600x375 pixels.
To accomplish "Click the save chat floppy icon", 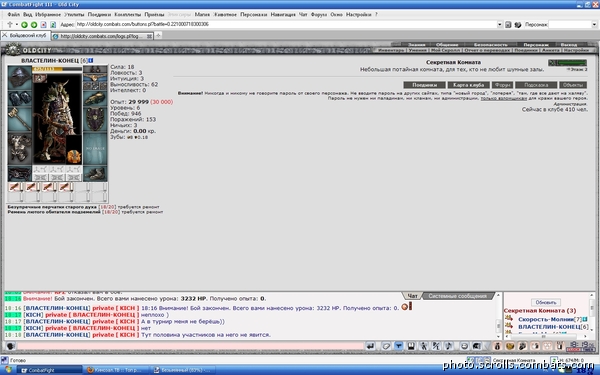I will click(x=411, y=346).
